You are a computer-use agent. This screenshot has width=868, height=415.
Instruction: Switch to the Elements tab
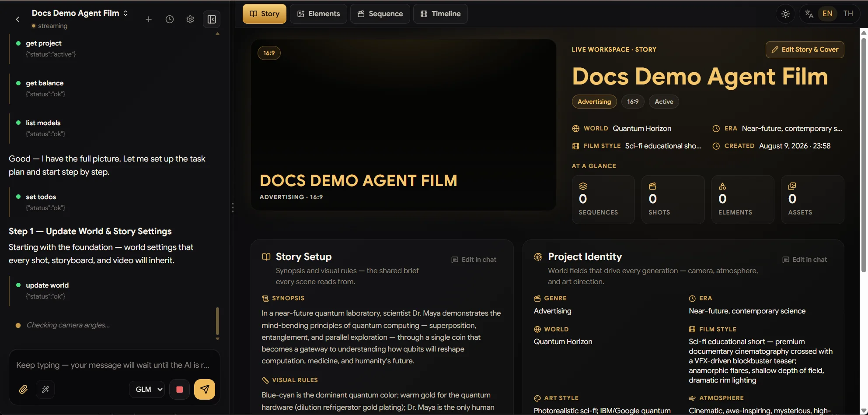click(x=318, y=14)
